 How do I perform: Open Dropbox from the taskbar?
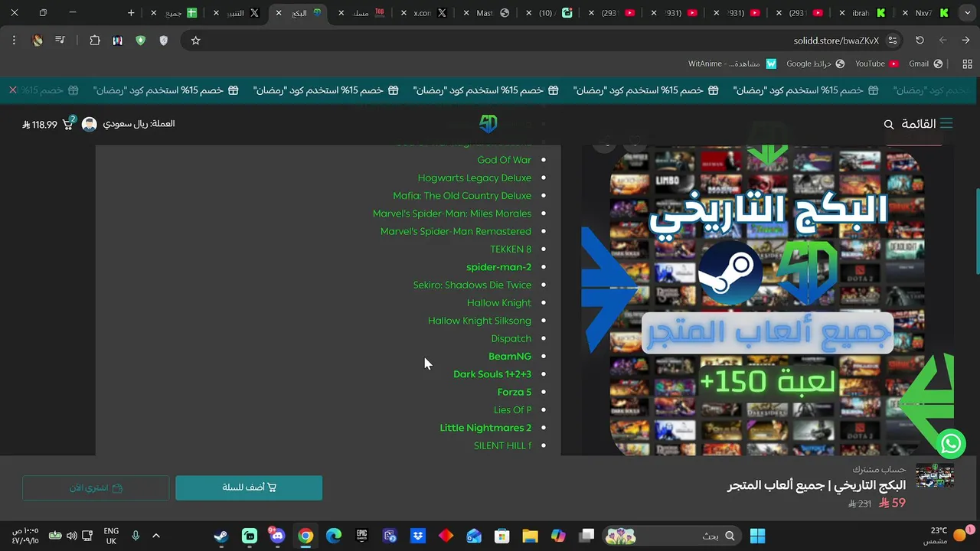417,536
